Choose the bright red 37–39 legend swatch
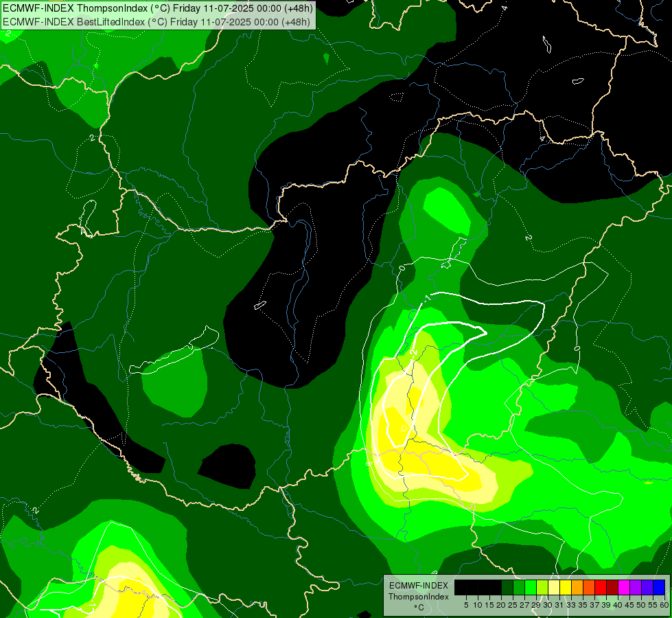This screenshot has height=618, width=672. tap(601, 587)
